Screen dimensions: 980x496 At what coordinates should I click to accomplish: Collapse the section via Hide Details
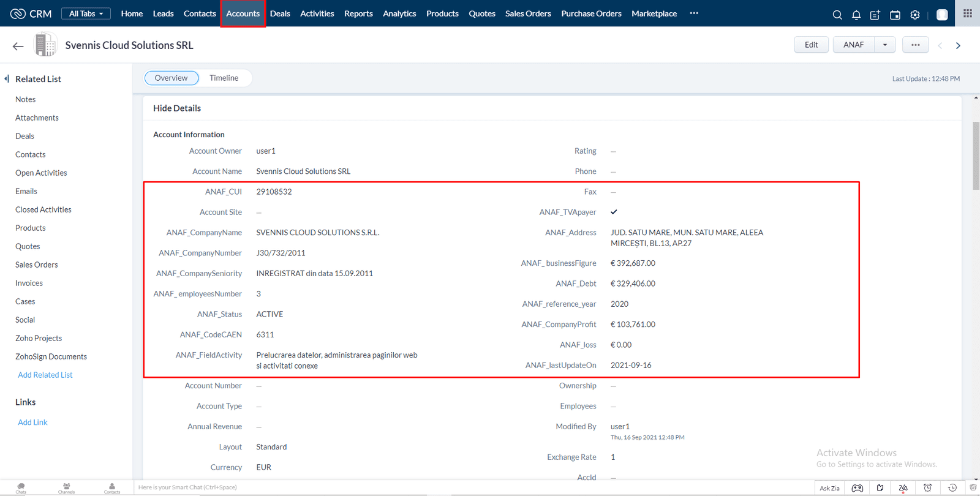[x=177, y=108]
